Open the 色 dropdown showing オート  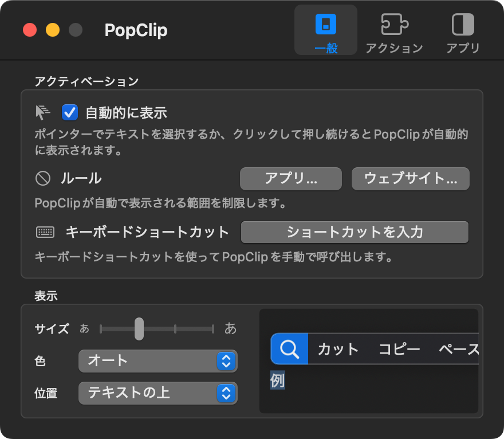(157, 361)
